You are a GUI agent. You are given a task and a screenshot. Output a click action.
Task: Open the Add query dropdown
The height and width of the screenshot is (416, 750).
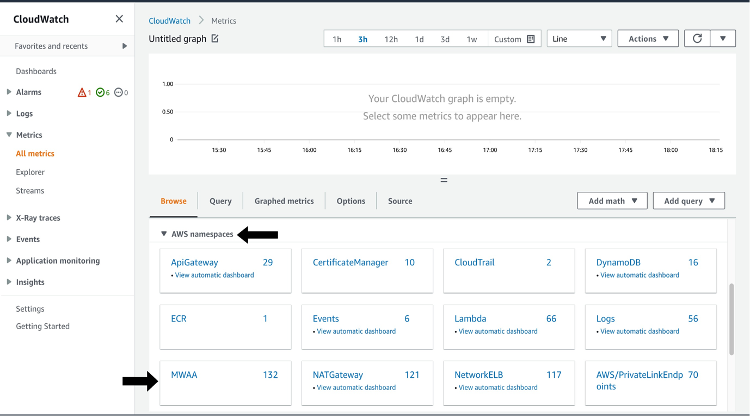[689, 201]
